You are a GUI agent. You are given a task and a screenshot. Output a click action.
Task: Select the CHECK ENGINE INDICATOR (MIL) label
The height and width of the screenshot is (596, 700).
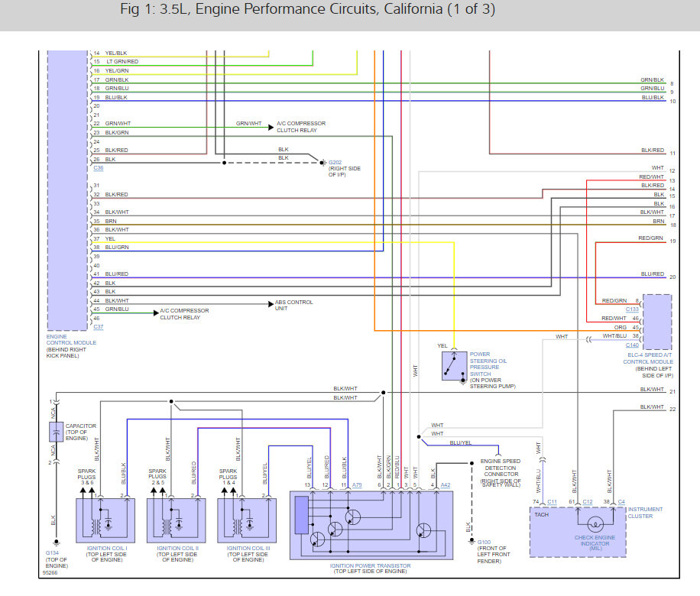click(595, 543)
